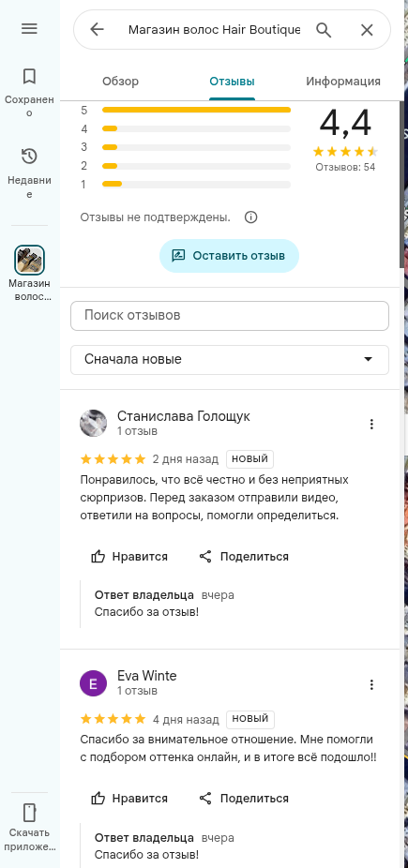The width and height of the screenshot is (408, 868).
Task: Filter reviews by 2-star bar
Action: pyautogui.click(x=197, y=166)
